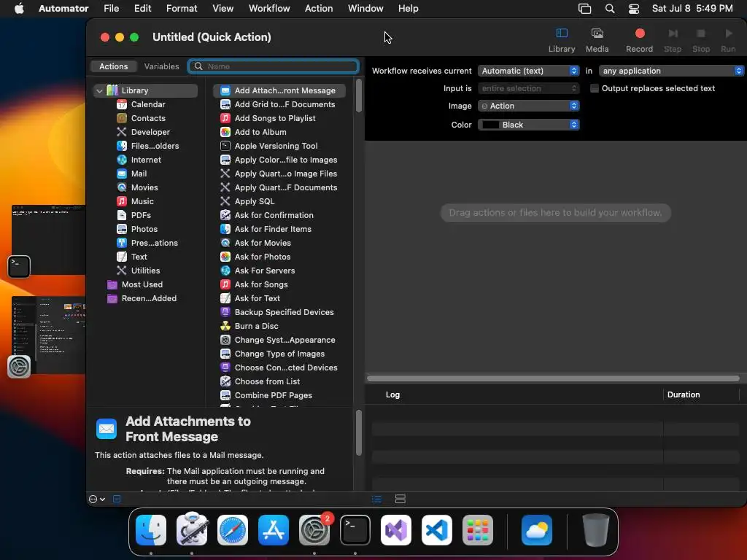Open the action options menu with chevron
747x560 pixels.
[x=97, y=499]
